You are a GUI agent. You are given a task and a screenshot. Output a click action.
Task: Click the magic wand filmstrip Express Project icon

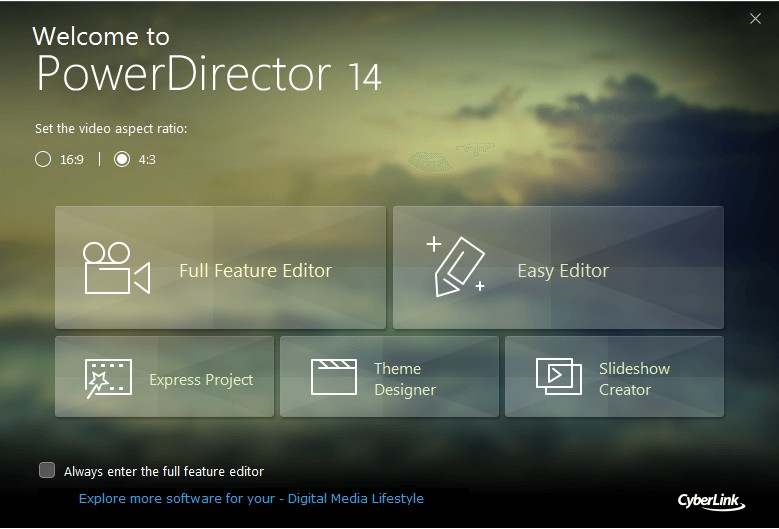tap(108, 378)
